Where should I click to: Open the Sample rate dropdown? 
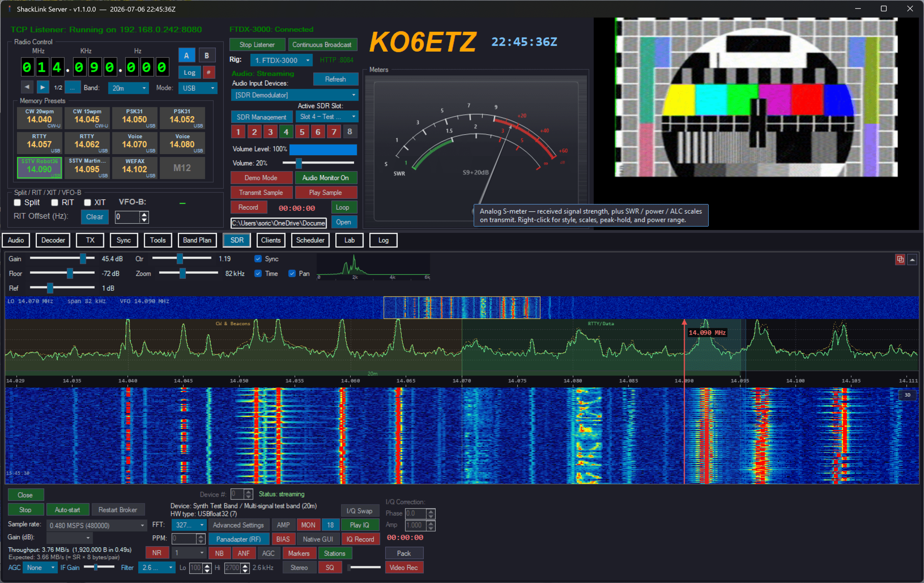click(x=97, y=526)
